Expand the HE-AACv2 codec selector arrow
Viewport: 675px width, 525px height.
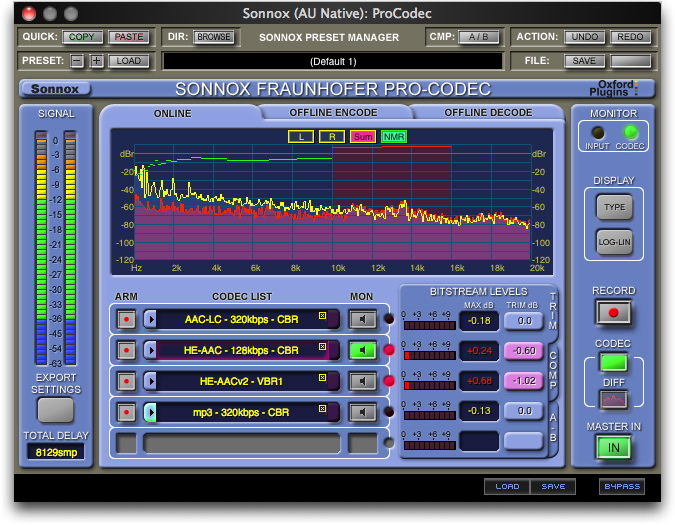(x=150, y=381)
